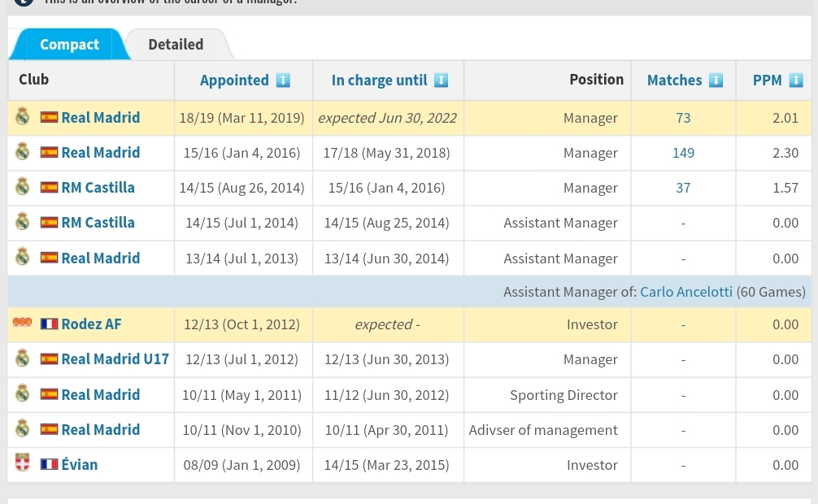Open the Rodez AF club link
Screen dimensions: 818x504
(91, 324)
